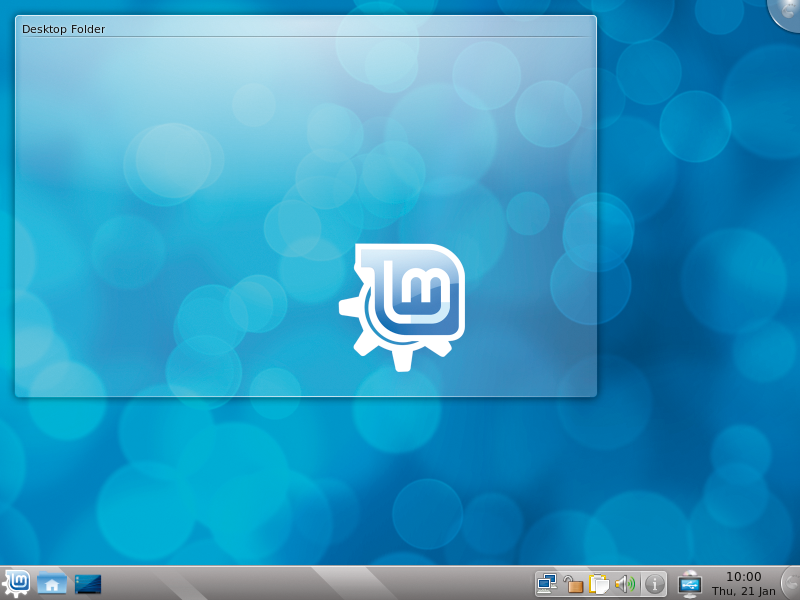Open the panel toolbox at the panel's end

click(x=791, y=582)
